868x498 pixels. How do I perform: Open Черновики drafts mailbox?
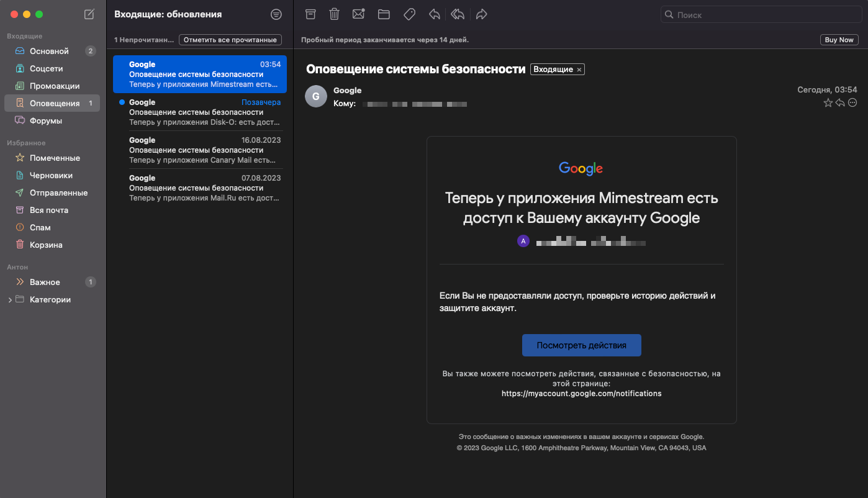[52, 175]
